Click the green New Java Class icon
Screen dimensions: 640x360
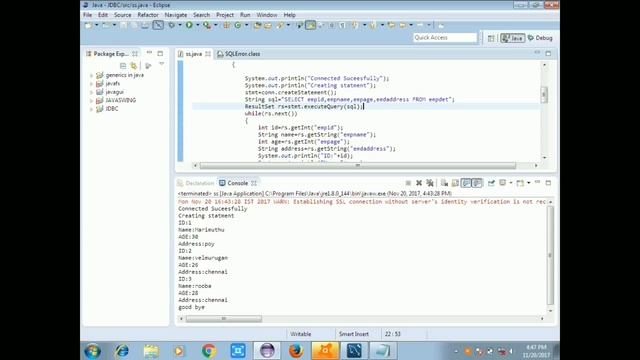pyautogui.click(x=238, y=25)
